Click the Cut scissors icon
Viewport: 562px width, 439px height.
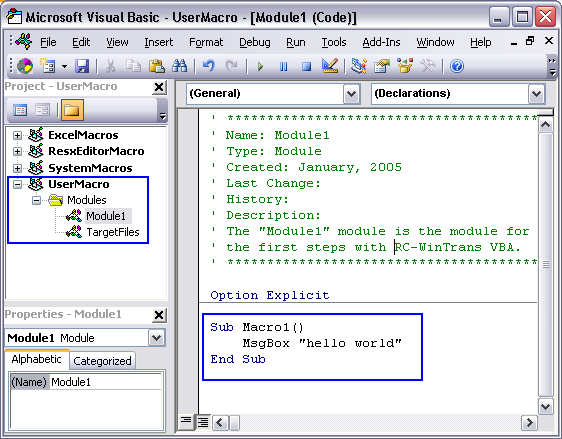pyautogui.click(x=110, y=66)
